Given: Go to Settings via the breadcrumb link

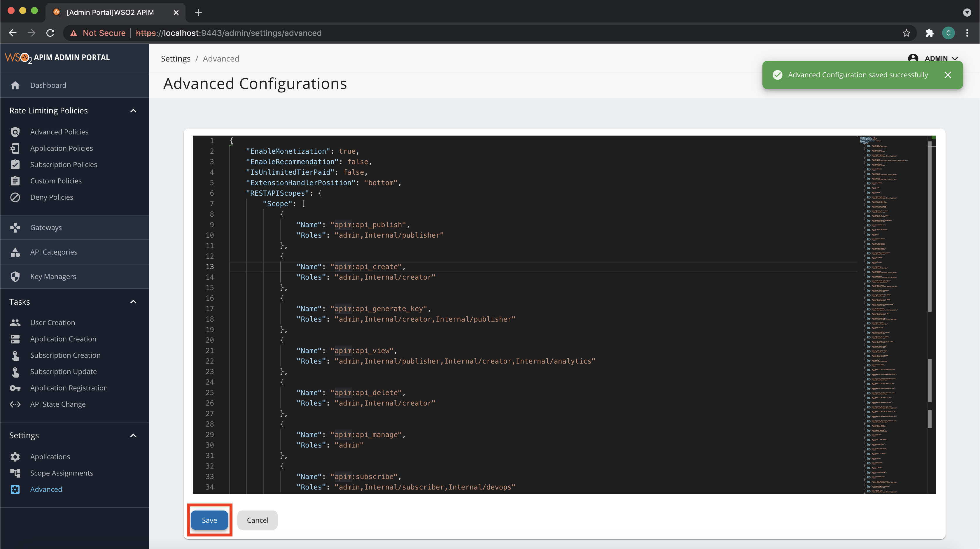Looking at the screenshot, I should tap(175, 58).
